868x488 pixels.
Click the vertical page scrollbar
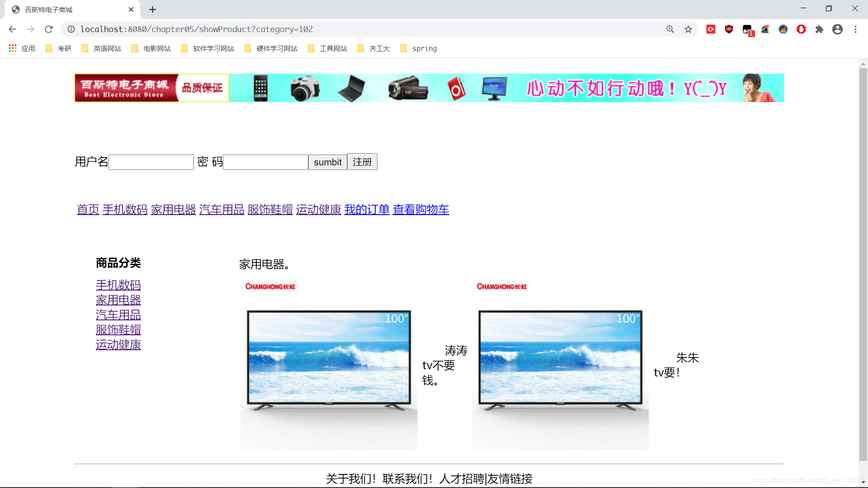[x=863, y=264]
